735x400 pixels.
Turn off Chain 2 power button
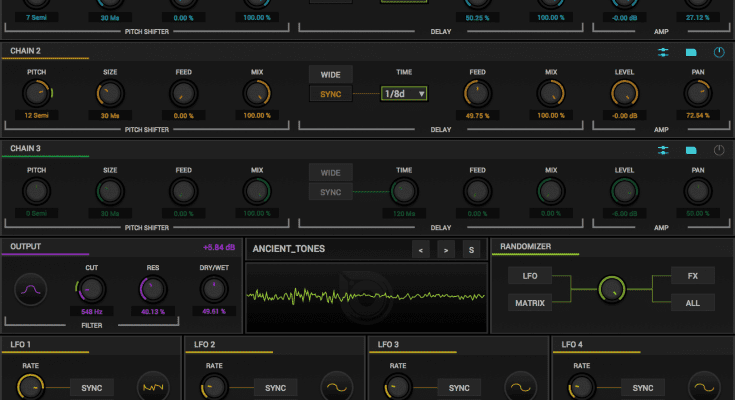tap(719, 52)
